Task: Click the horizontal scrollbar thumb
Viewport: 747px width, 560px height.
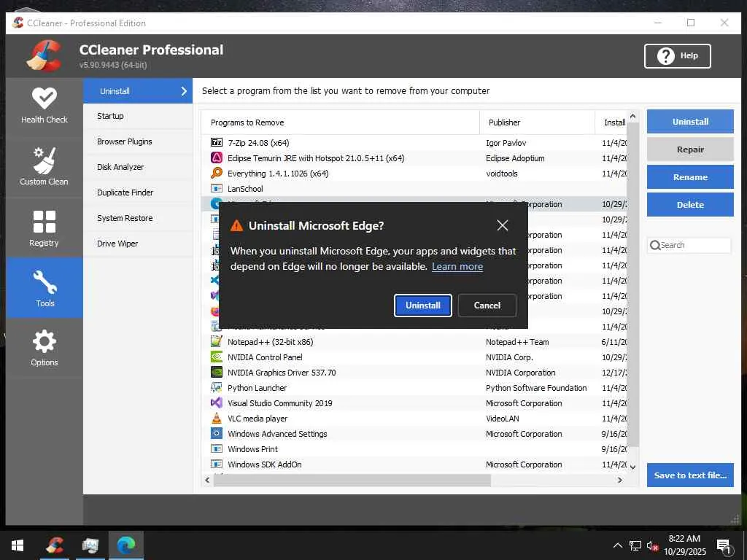Action: coord(352,480)
